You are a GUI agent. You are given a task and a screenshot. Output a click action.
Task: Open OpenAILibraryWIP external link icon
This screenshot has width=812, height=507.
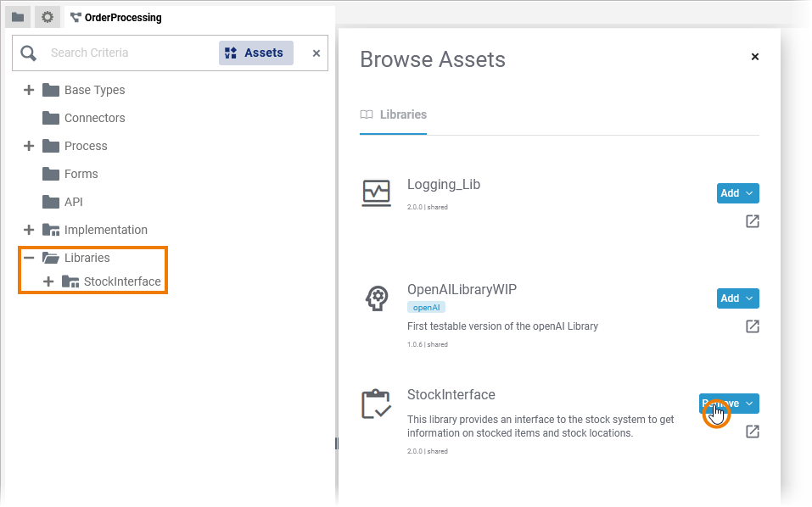click(752, 326)
